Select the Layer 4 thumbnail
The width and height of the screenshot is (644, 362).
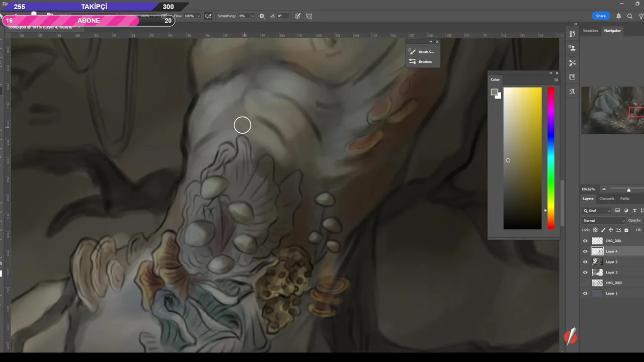tap(597, 251)
